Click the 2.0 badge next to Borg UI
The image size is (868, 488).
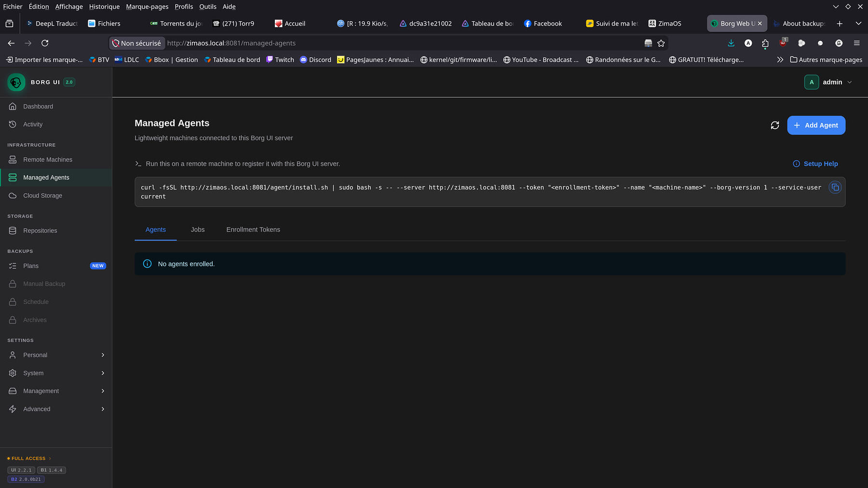coord(69,82)
